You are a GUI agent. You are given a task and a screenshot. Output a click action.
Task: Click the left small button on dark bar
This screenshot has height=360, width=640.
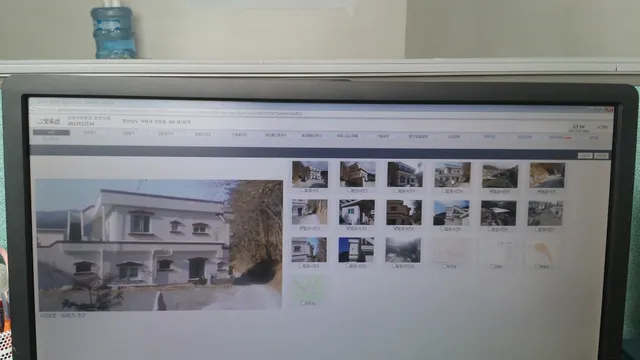click(585, 156)
